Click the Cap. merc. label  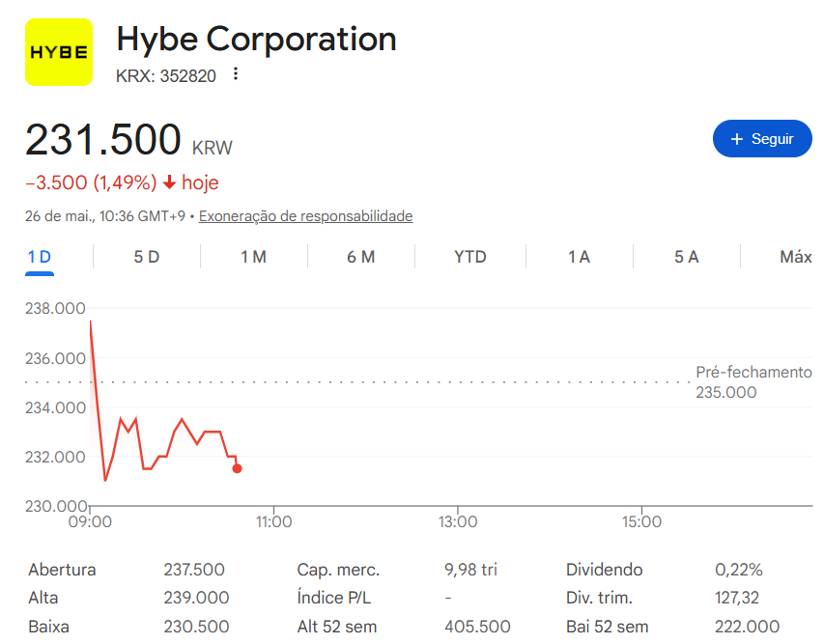338,570
